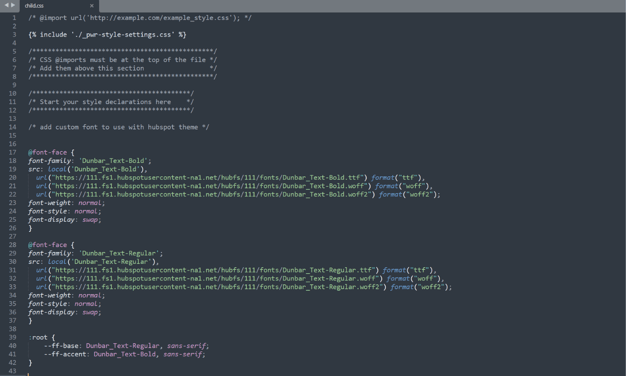Click the Dunbar_Text-Bold.ttf URL
The image size is (626, 376).
pyautogui.click(x=202, y=178)
